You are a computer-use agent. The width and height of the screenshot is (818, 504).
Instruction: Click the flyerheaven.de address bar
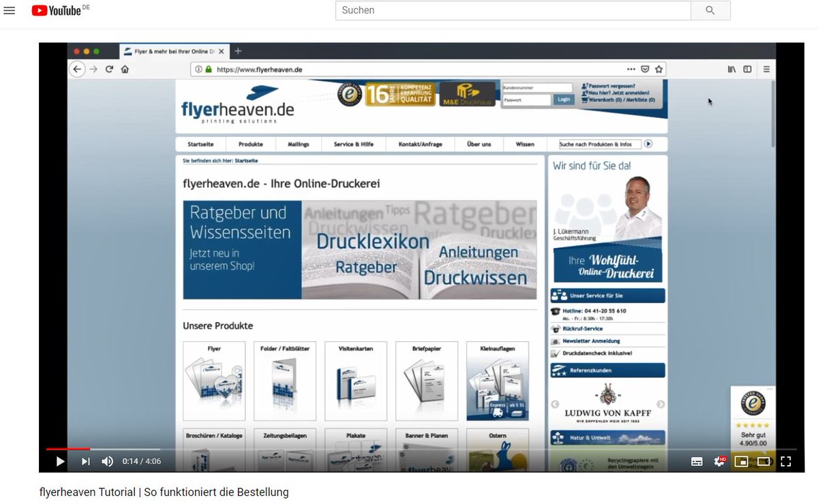coord(428,69)
